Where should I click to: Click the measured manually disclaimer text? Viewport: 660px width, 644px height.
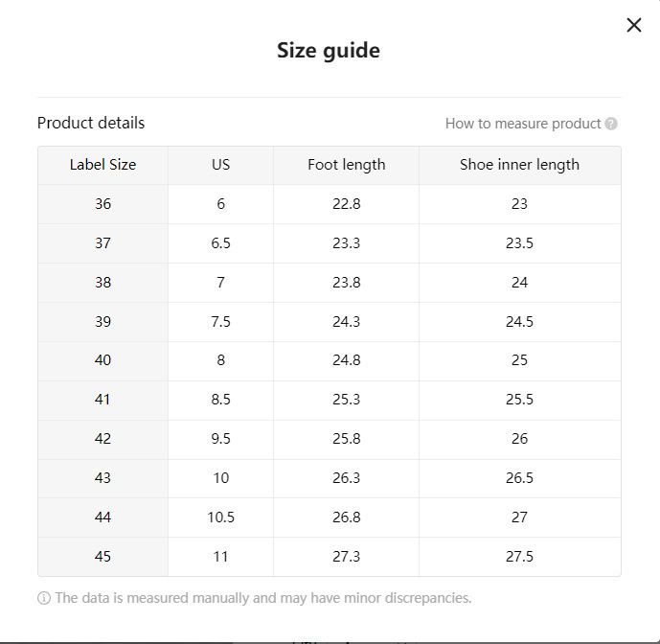[263, 598]
